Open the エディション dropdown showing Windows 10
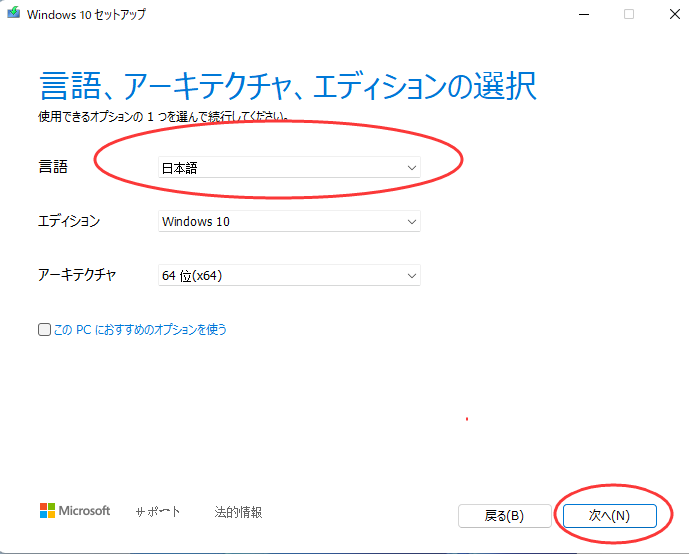 pos(289,222)
